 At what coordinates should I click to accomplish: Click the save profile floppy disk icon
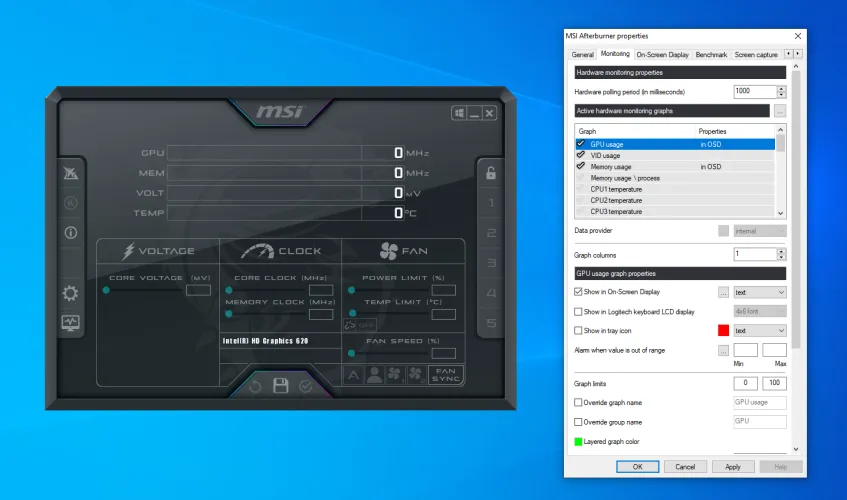point(281,386)
